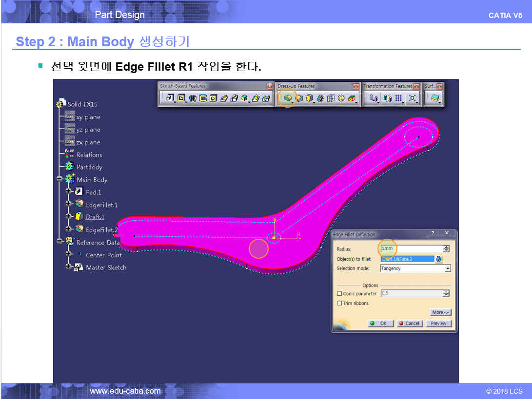Select the Rectangular Pattern icon

tap(399, 98)
